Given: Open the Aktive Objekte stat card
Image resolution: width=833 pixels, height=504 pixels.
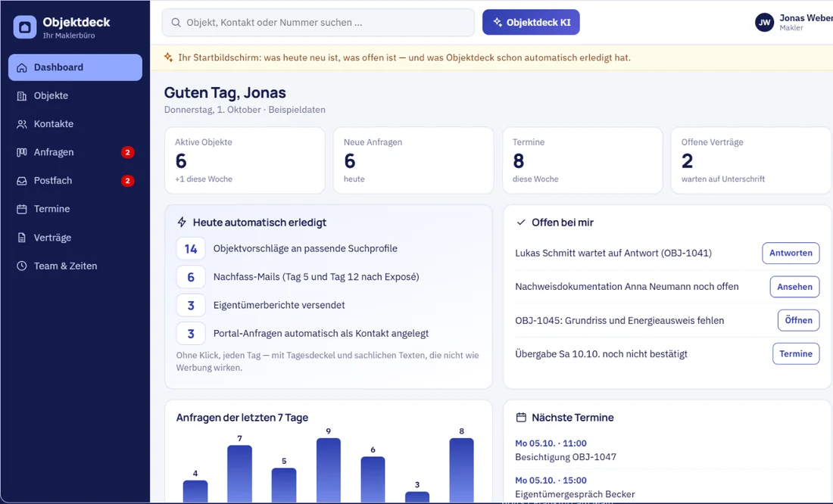Looking at the screenshot, I should coord(245,160).
